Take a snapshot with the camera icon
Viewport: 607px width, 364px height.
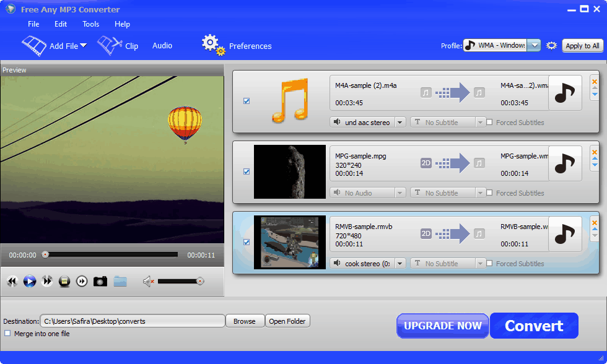[100, 281]
